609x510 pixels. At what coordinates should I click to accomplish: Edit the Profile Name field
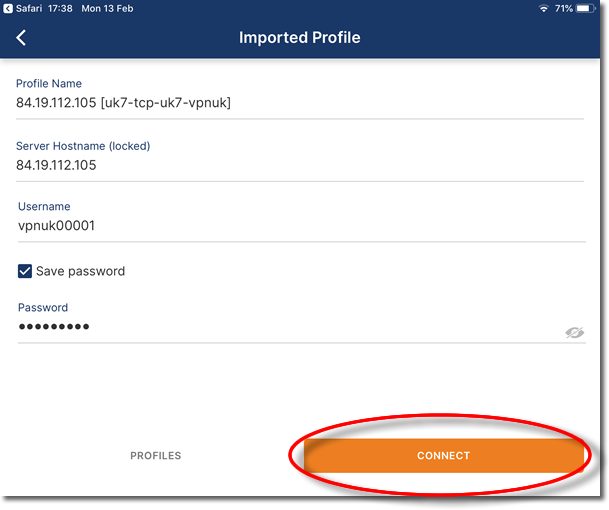pos(300,103)
